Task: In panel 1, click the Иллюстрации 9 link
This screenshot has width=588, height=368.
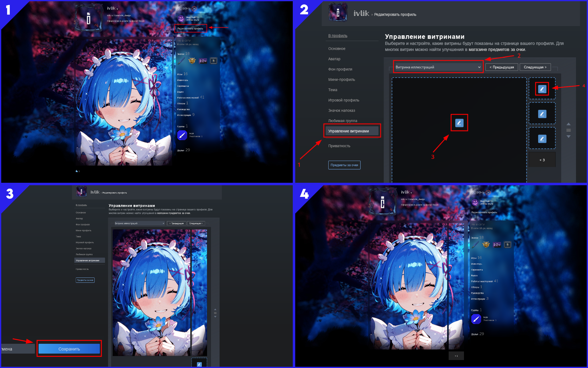Action: pyautogui.click(x=186, y=115)
